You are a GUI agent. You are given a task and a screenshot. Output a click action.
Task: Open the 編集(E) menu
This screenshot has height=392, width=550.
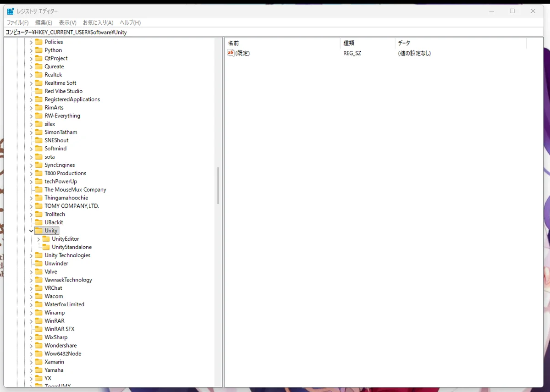click(x=44, y=22)
